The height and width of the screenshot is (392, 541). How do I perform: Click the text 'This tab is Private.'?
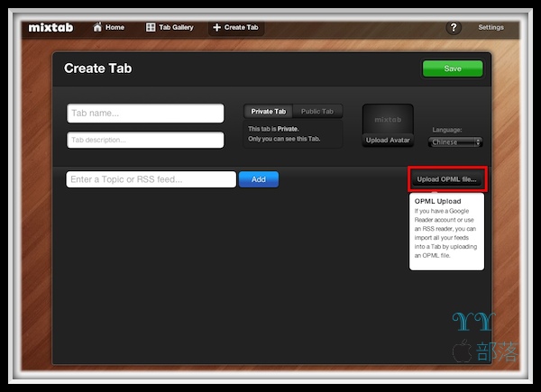pyautogui.click(x=273, y=129)
